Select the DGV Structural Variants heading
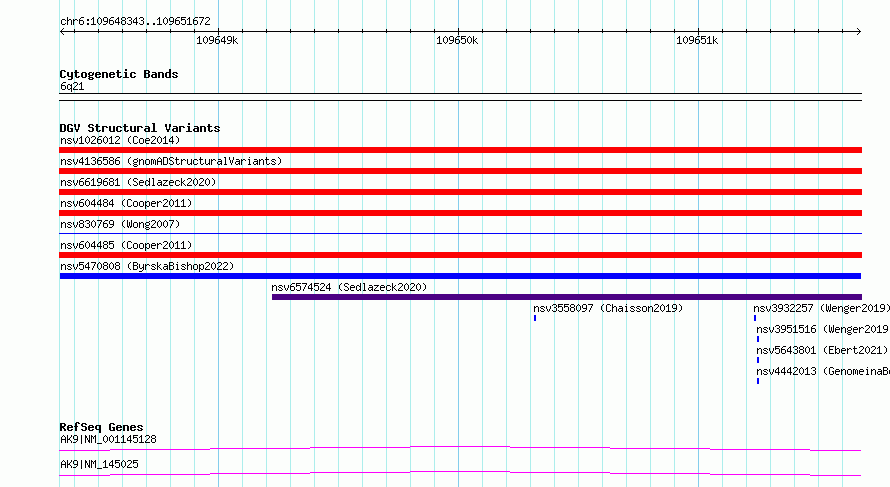Viewport: 890px width, 487px height. [140, 128]
